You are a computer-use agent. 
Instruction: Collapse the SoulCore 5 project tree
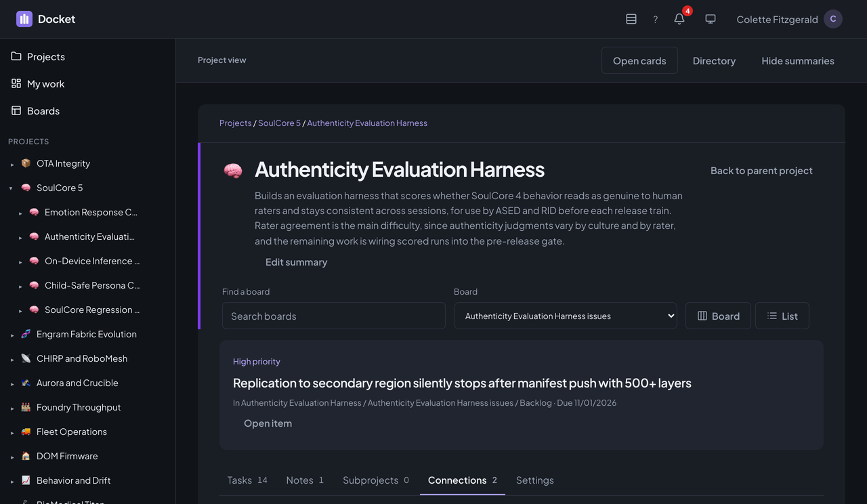(11, 188)
